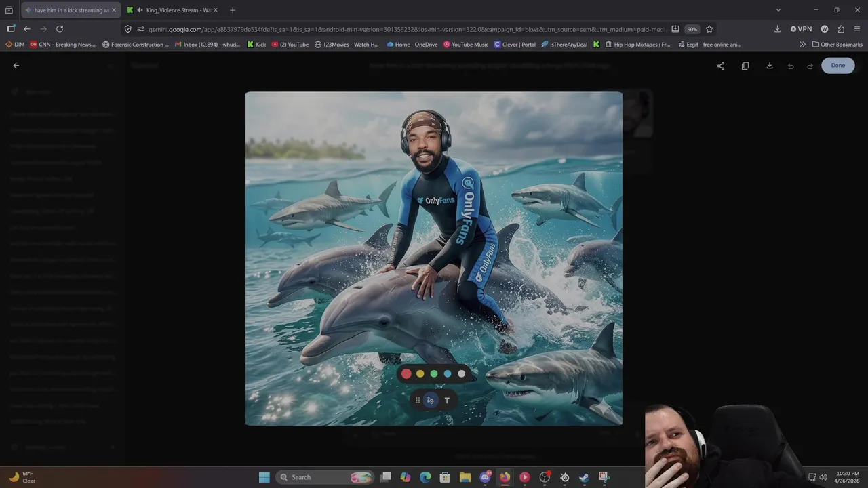
Task: Open the weather widget showing 61°F
Action: (22, 477)
